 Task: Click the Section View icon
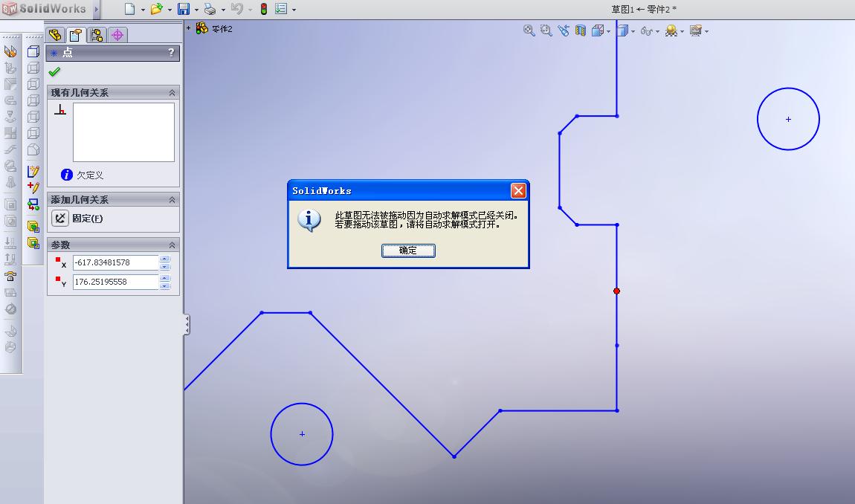[x=580, y=30]
